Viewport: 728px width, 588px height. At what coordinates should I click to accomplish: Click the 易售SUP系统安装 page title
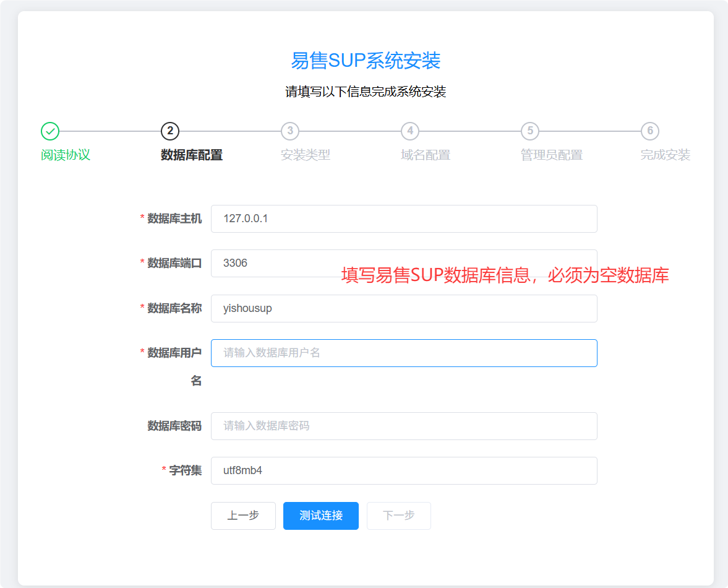[364, 62]
